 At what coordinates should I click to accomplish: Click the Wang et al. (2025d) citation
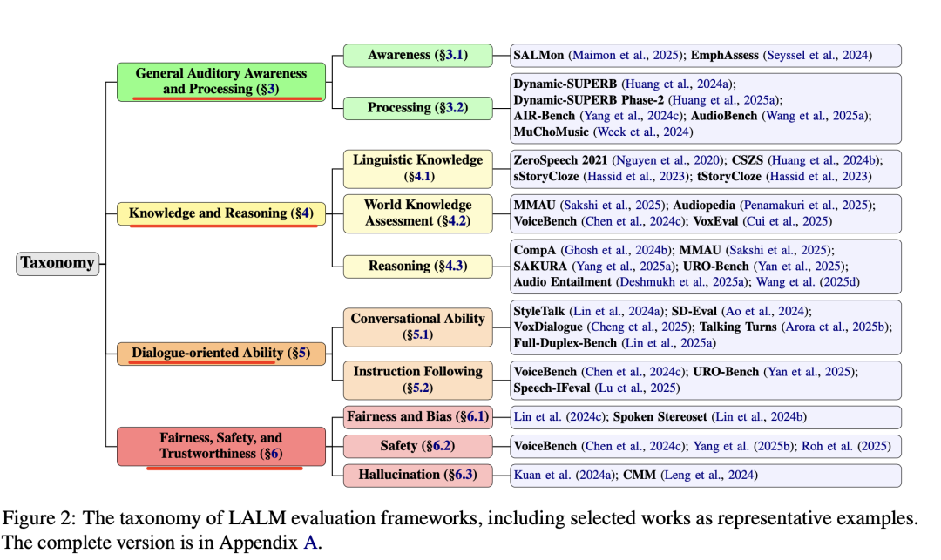coord(808,282)
